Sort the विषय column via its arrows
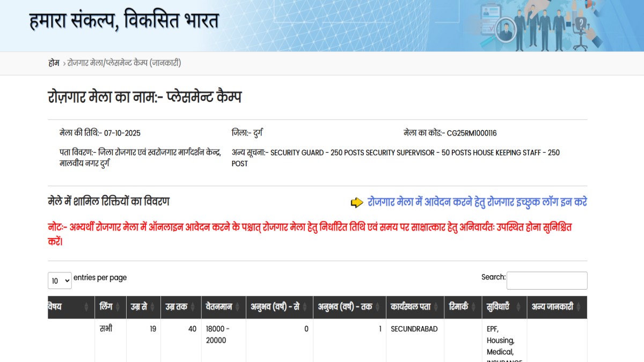Image resolution: width=644 pixels, height=362 pixels. pos(86,307)
